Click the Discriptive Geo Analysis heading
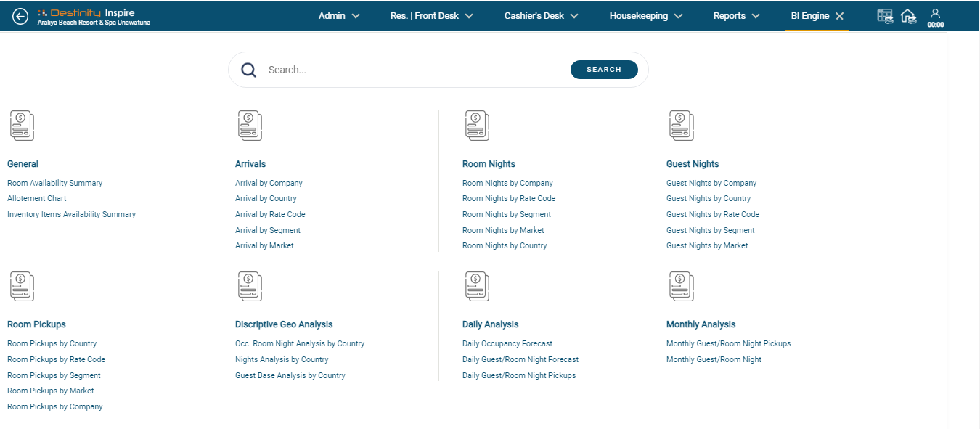The height and width of the screenshot is (429, 980). pyautogui.click(x=284, y=324)
